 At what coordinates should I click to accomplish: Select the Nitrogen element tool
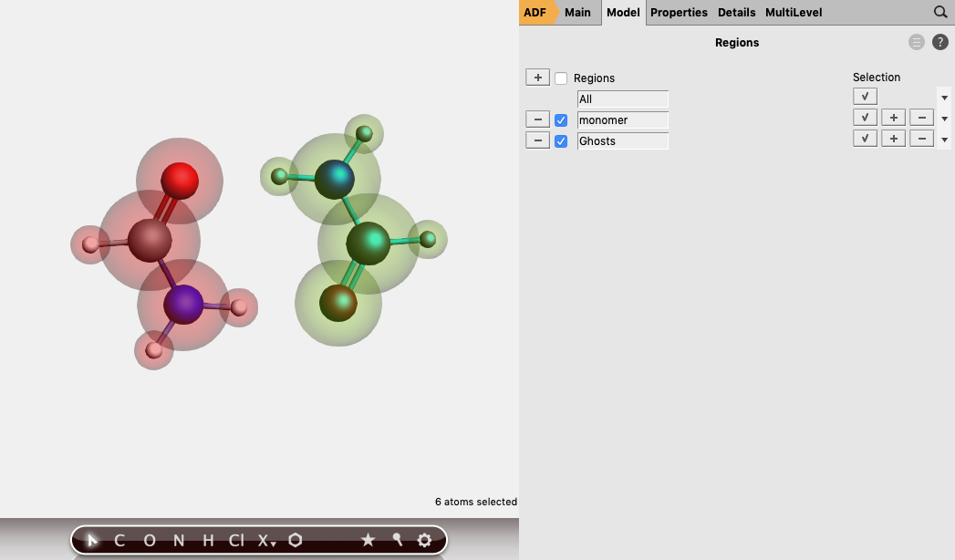(178, 540)
